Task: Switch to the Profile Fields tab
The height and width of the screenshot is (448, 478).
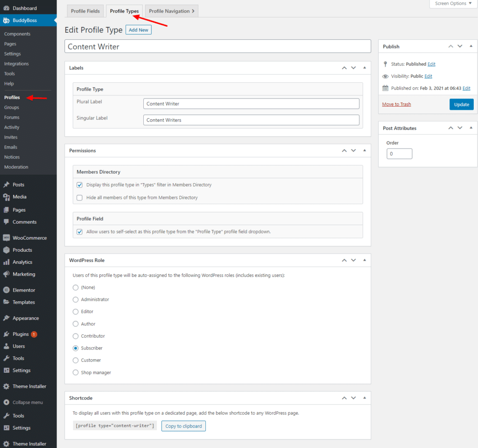Action: click(85, 11)
